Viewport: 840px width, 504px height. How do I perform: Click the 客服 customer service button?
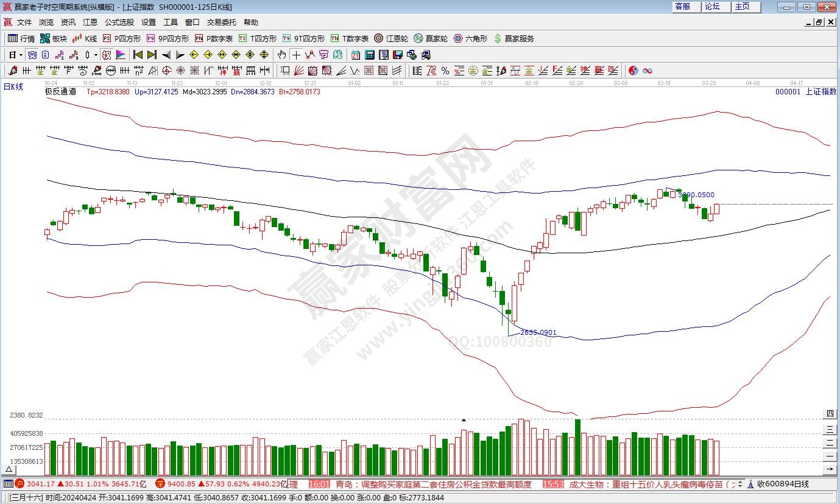(x=682, y=7)
